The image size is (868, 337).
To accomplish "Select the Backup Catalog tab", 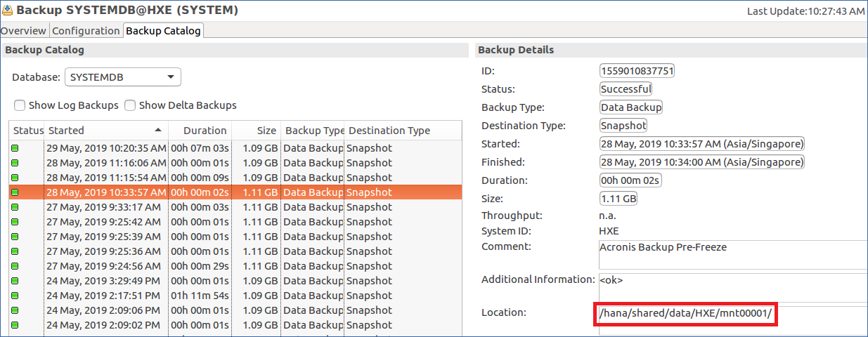I will pyautogui.click(x=163, y=31).
